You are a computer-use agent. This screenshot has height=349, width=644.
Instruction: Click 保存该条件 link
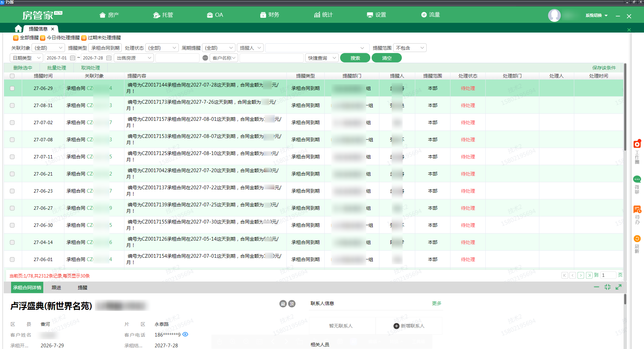coord(604,68)
